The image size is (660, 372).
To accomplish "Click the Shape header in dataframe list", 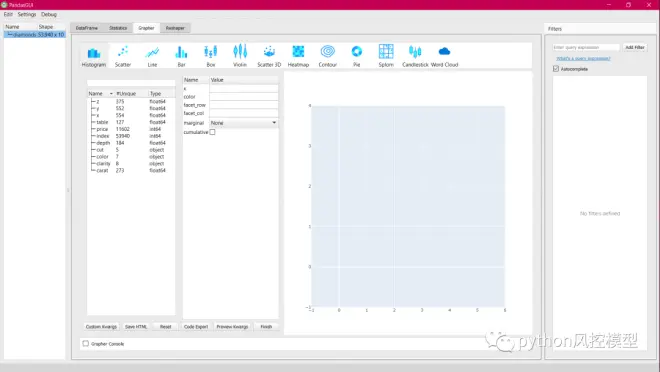I will point(51,27).
